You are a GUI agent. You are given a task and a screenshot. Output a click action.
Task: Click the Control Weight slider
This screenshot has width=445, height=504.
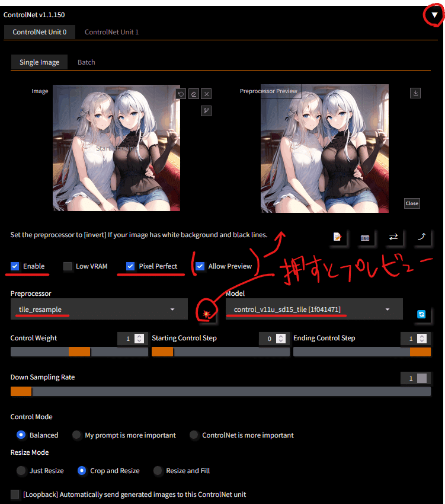(x=79, y=352)
